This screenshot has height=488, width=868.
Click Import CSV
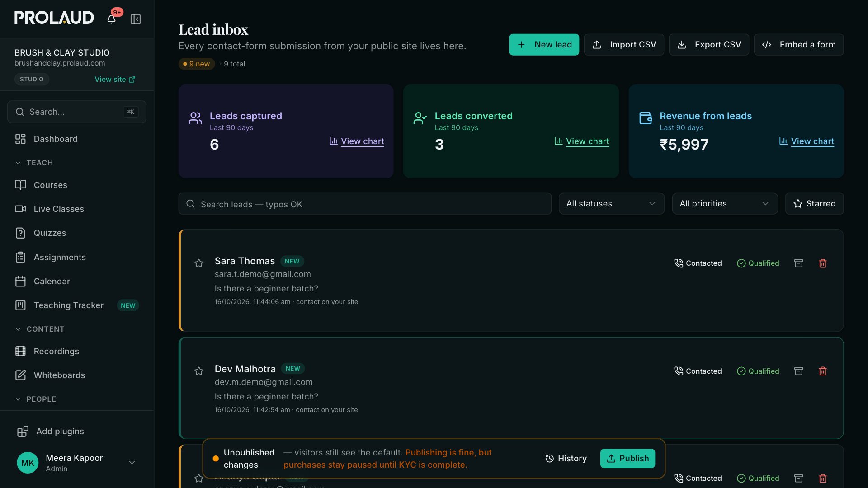coord(624,45)
